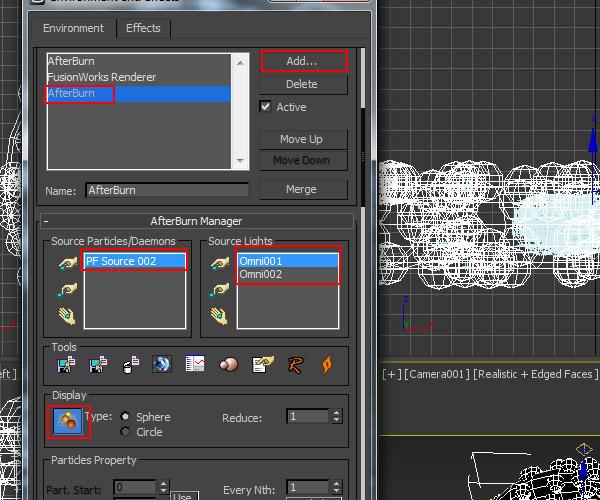Screen dimensions: 600x500
Task: Click the remove light icon in Source Lights
Action: click(220, 290)
